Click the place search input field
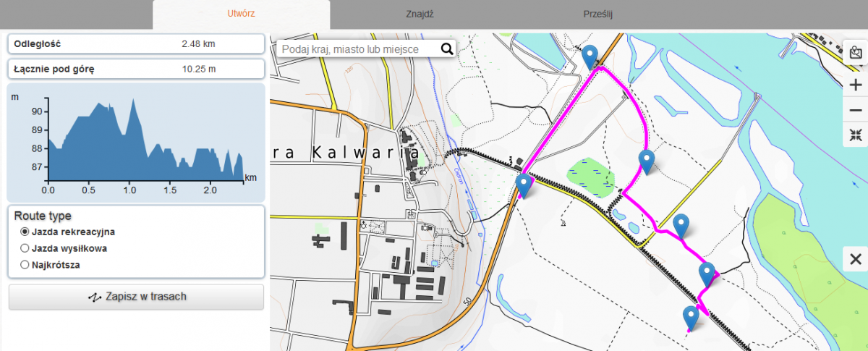 click(x=358, y=49)
